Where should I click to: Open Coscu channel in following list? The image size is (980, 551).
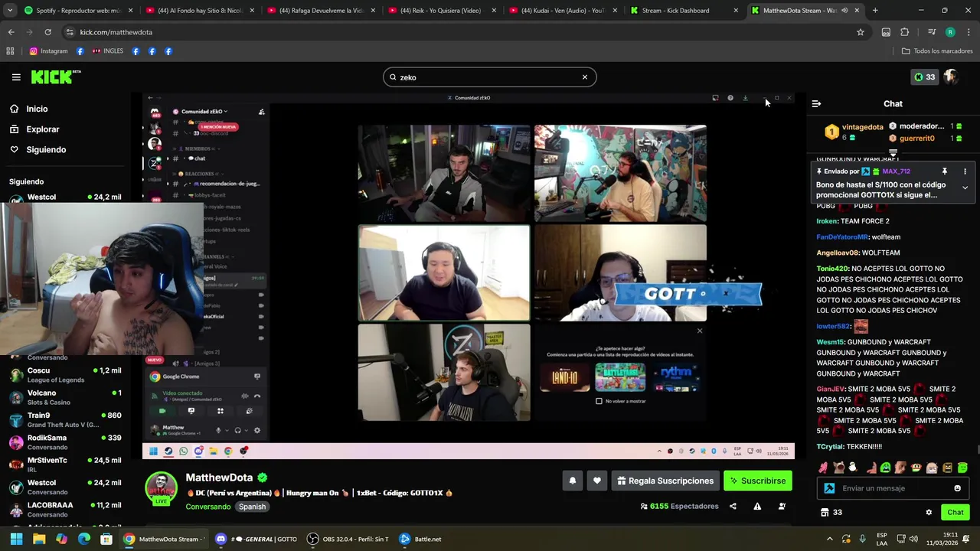click(65, 375)
